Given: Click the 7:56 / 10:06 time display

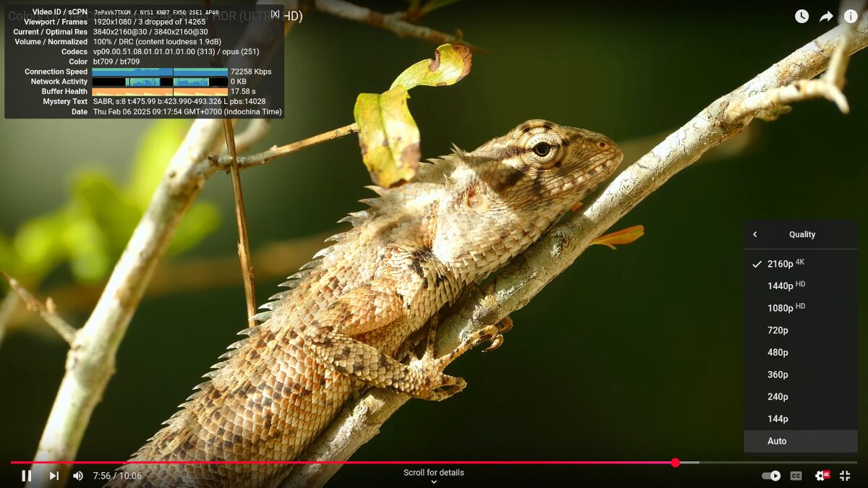Looking at the screenshot, I should coord(117,476).
